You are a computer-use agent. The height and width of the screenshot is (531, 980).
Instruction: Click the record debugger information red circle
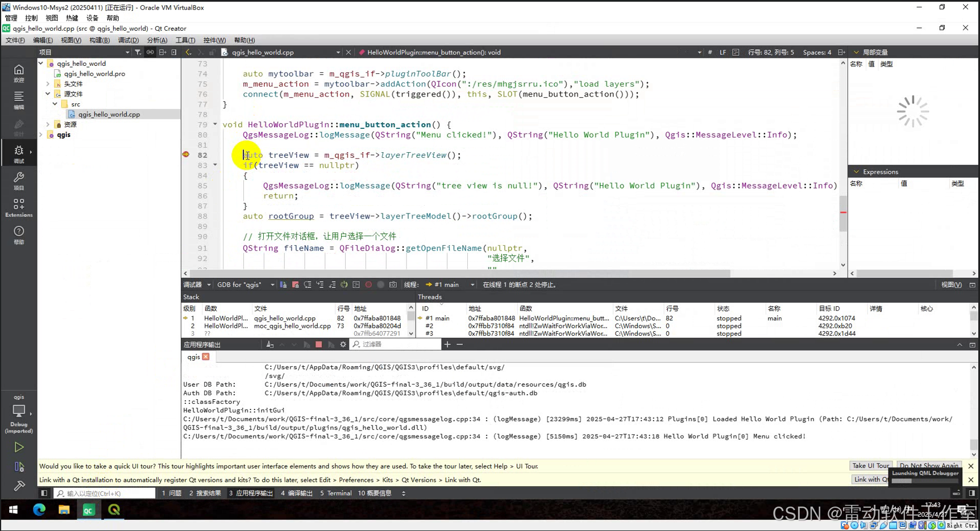pyautogui.click(x=368, y=285)
